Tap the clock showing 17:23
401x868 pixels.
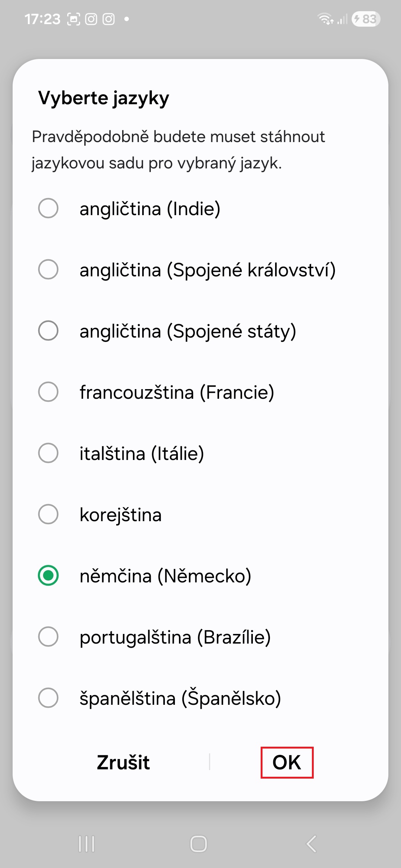click(x=42, y=19)
